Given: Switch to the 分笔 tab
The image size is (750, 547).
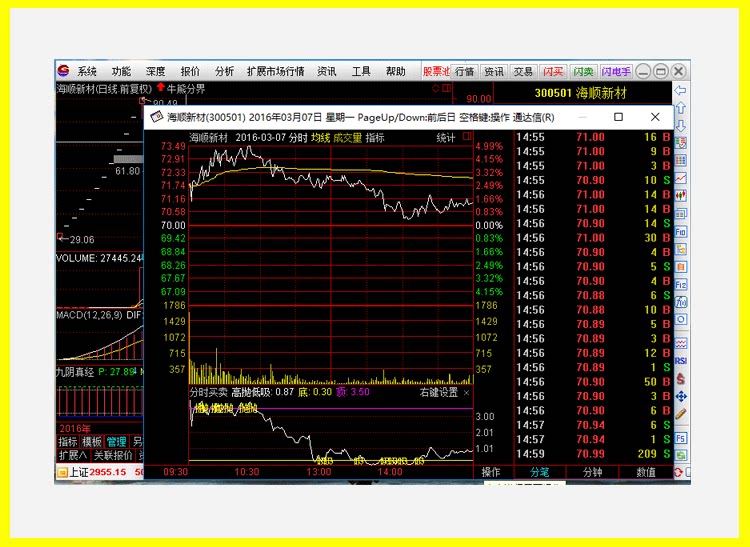Looking at the screenshot, I should (540, 472).
